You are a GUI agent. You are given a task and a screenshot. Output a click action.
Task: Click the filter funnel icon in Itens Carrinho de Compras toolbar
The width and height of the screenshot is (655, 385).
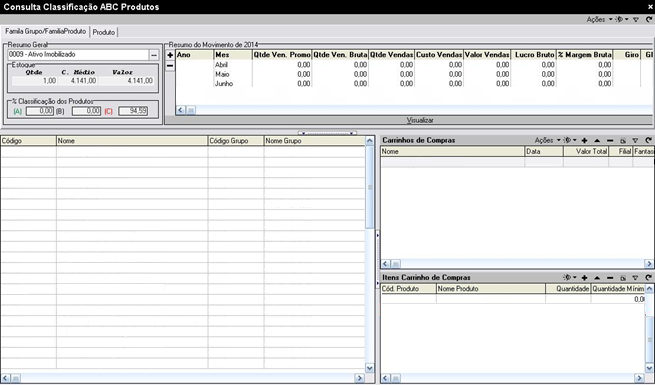point(635,278)
